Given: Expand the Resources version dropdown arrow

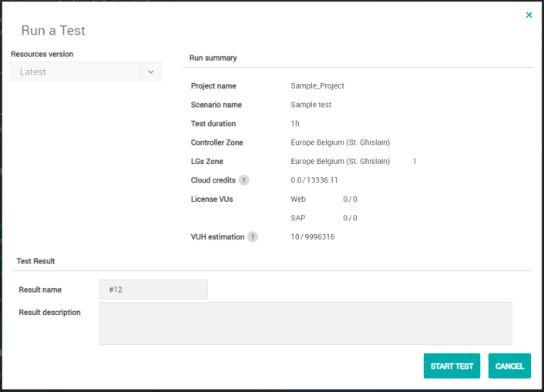Looking at the screenshot, I should pyautogui.click(x=151, y=72).
